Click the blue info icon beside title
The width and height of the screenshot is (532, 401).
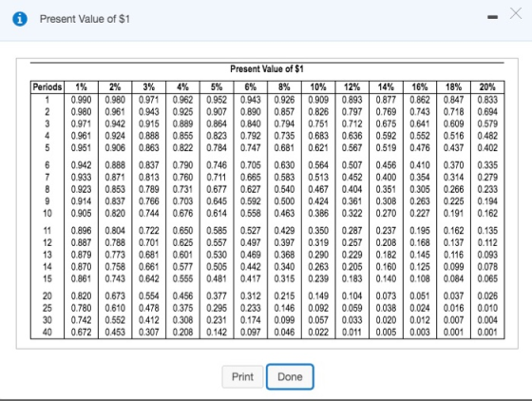tap(20, 19)
